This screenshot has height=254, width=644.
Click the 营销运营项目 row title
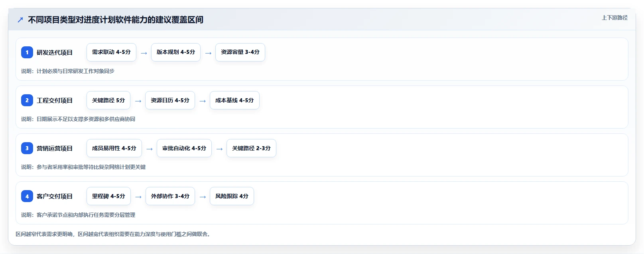(x=55, y=148)
